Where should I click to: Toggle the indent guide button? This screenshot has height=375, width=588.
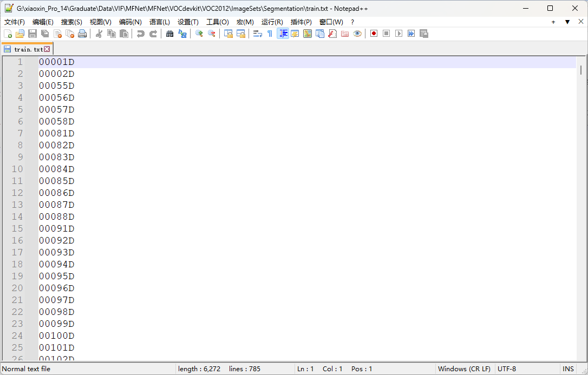[283, 34]
